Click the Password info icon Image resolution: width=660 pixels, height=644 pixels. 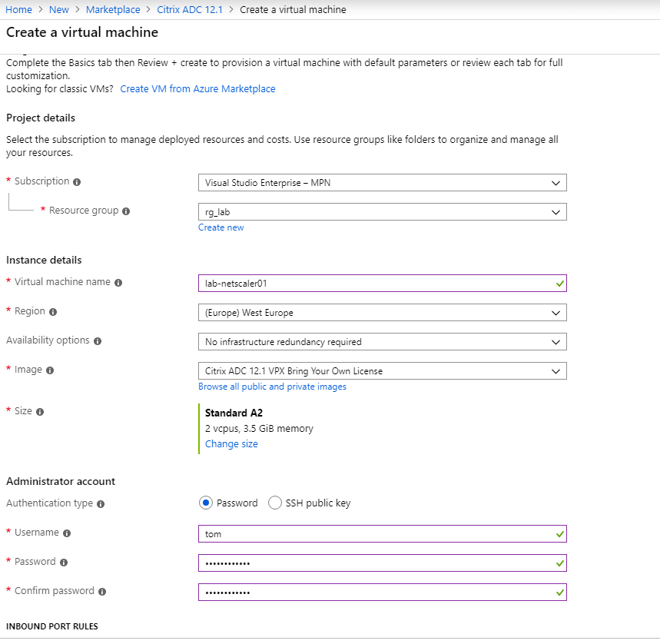point(64,563)
